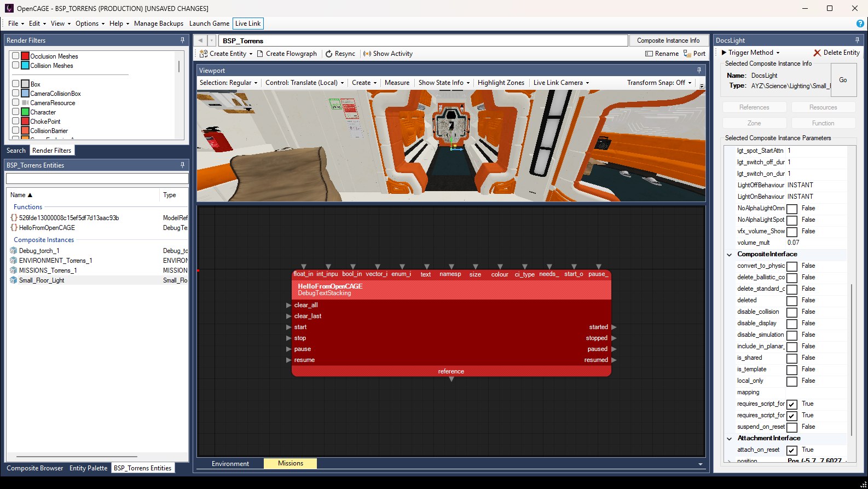This screenshot has width=868, height=489.
Task: Click the Port icon in composite toolbar
Action: pyautogui.click(x=687, y=54)
